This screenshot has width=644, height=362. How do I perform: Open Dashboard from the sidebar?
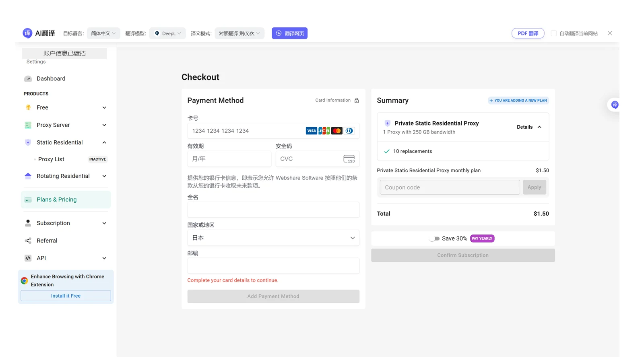tap(51, 79)
